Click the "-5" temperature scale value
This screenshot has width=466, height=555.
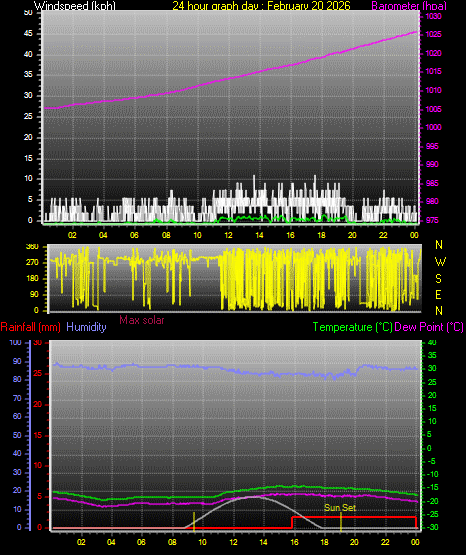tap(431, 461)
